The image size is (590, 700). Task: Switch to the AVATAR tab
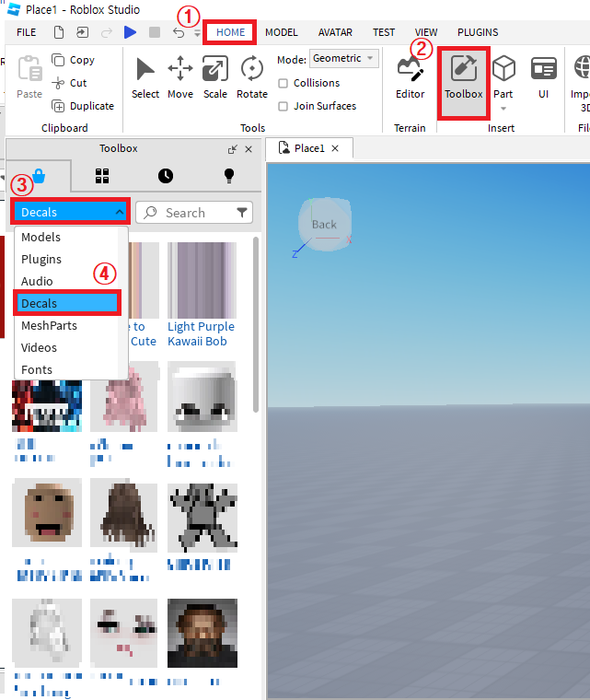[x=335, y=32]
